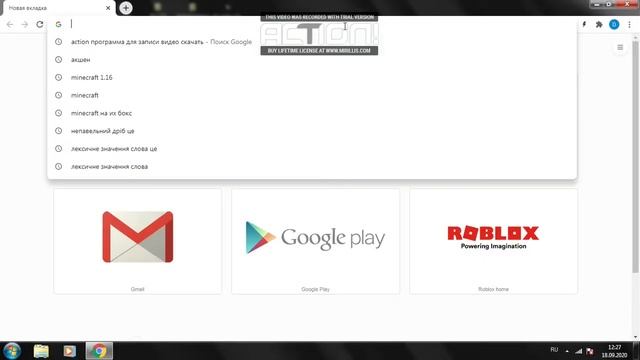Screen dimensions: 640x360
Task: Select suggestion лексичне значення слова це
Action: (312, 149)
